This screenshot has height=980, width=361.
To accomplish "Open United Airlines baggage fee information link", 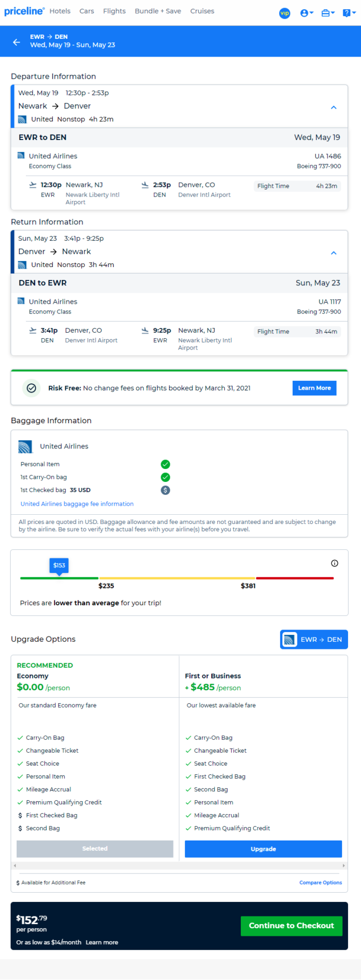I will (x=77, y=504).
